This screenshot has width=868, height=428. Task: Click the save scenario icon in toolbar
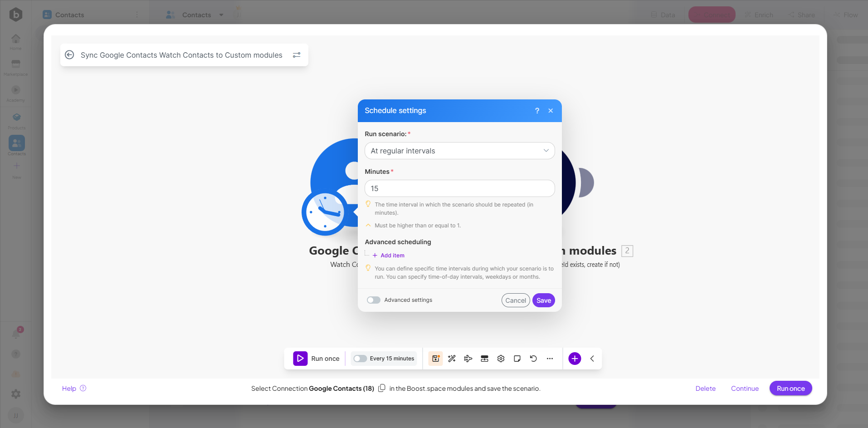pyautogui.click(x=435, y=359)
